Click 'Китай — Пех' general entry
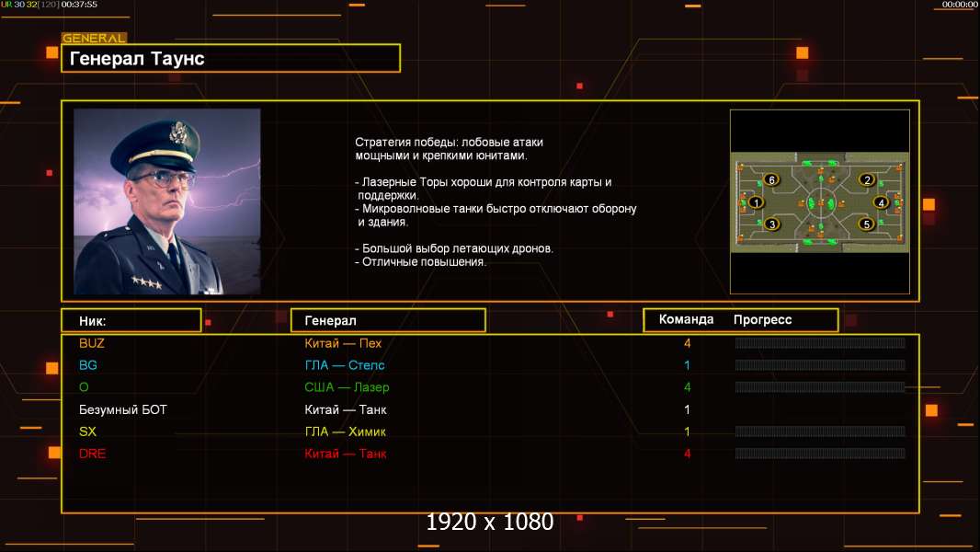Viewport: 980px width, 552px height. click(343, 343)
